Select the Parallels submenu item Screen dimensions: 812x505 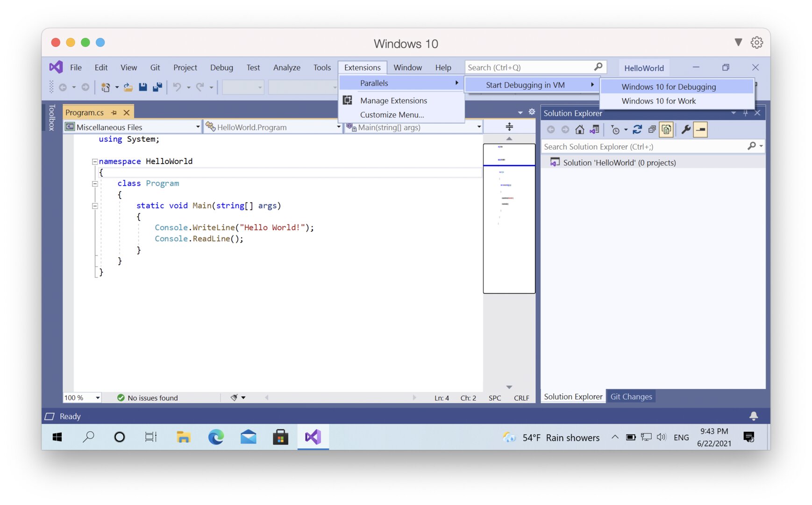point(401,83)
